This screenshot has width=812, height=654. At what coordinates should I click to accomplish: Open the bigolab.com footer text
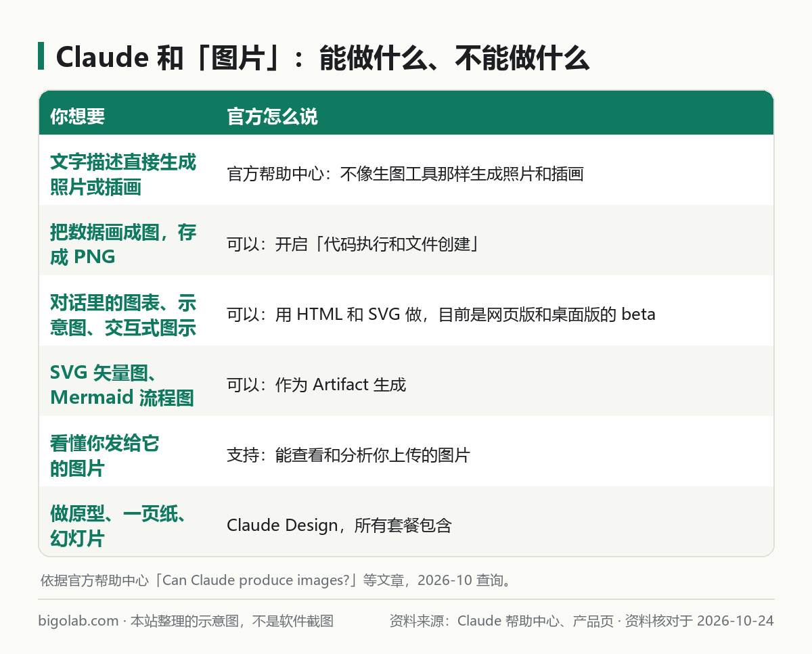186,621
